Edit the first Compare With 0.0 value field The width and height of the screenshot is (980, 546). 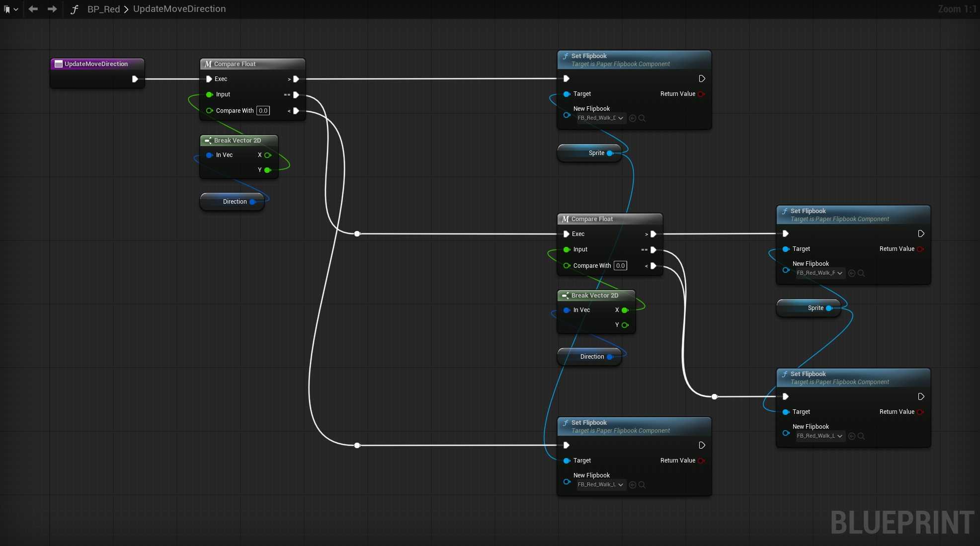click(263, 111)
